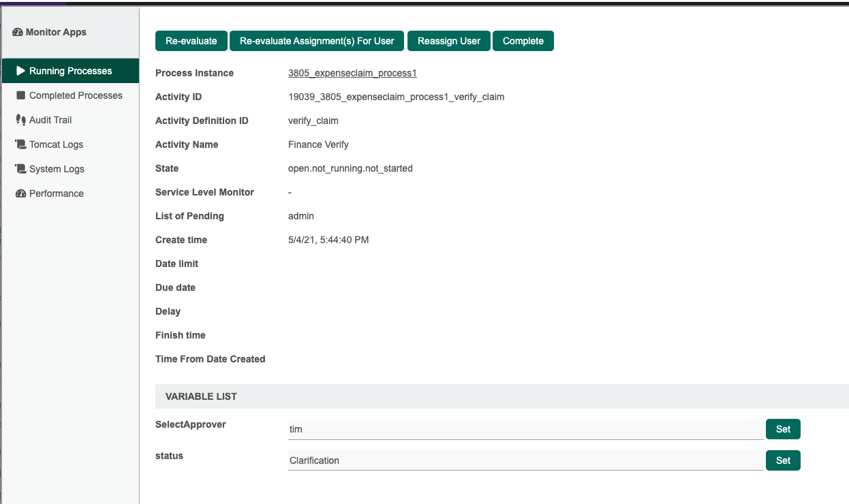Select the admin pending user text
The height and width of the screenshot is (504, 849).
tap(301, 216)
